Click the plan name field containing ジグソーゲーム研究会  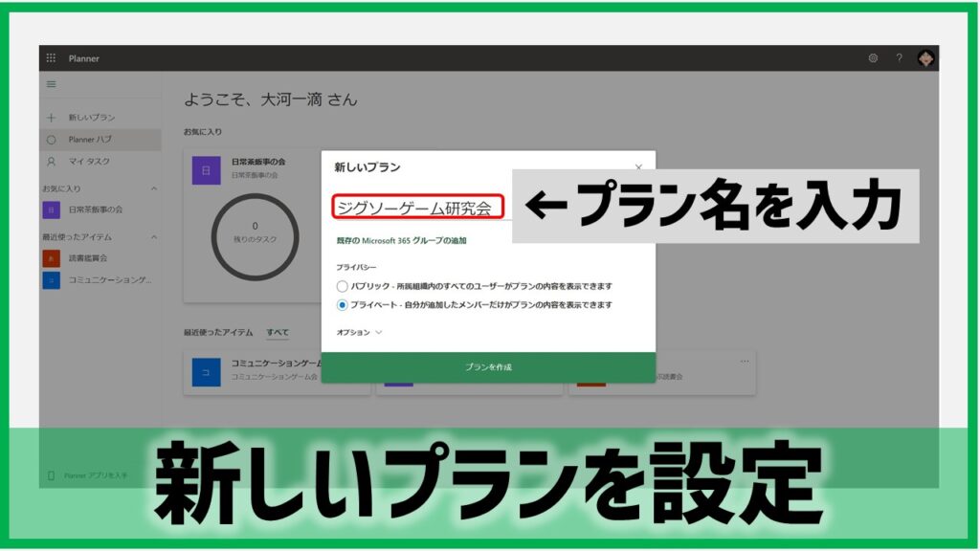tap(418, 208)
